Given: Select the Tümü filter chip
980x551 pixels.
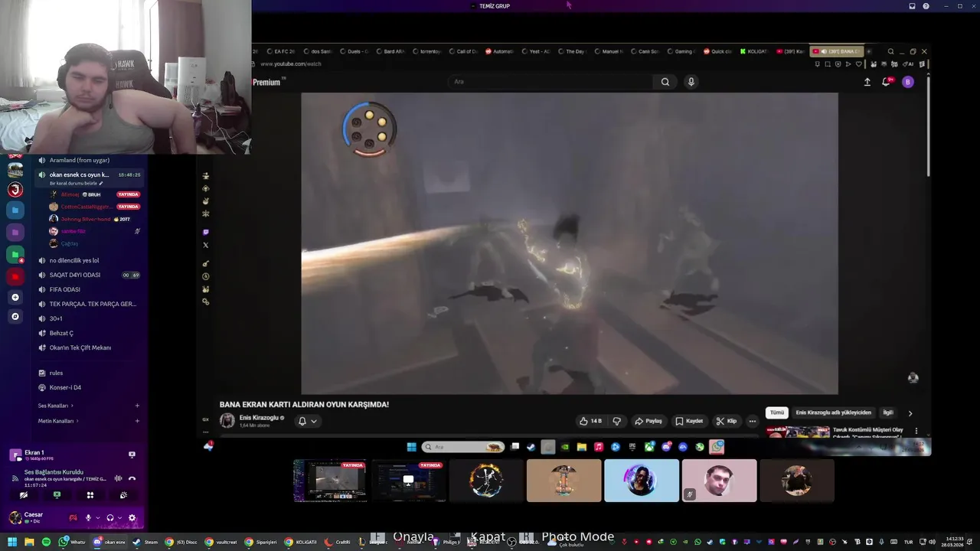Looking at the screenshot, I should [777, 412].
